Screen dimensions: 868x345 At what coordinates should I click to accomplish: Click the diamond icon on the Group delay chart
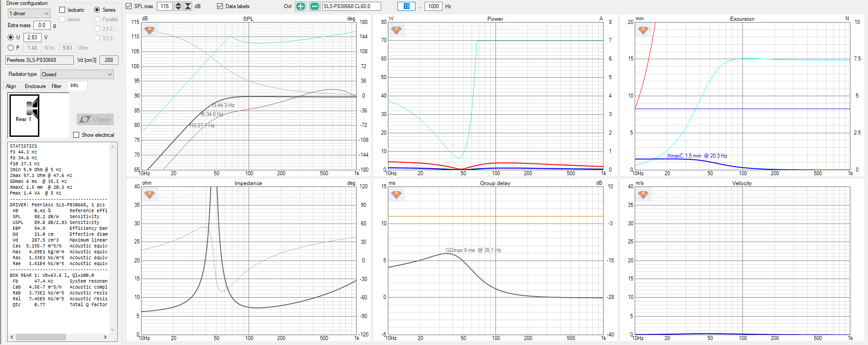coord(396,195)
